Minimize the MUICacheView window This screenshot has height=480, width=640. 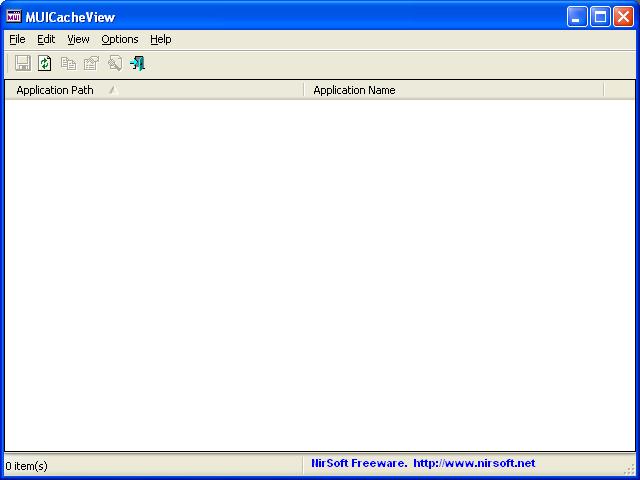[x=577, y=17]
